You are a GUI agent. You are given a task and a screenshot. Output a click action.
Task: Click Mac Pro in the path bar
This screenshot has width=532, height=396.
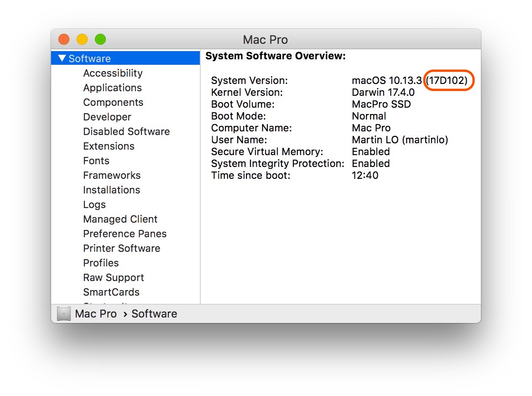(x=96, y=313)
